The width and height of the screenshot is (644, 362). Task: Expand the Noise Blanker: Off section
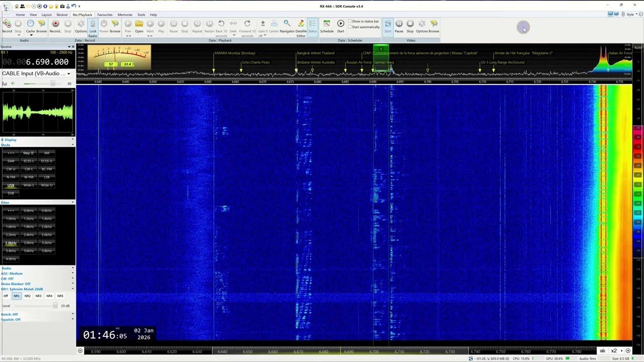tap(72, 284)
